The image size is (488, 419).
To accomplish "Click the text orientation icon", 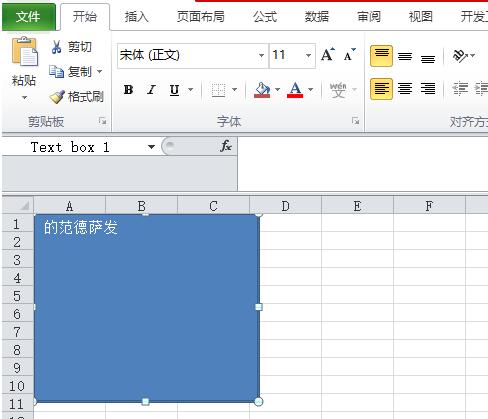I will coord(460,56).
